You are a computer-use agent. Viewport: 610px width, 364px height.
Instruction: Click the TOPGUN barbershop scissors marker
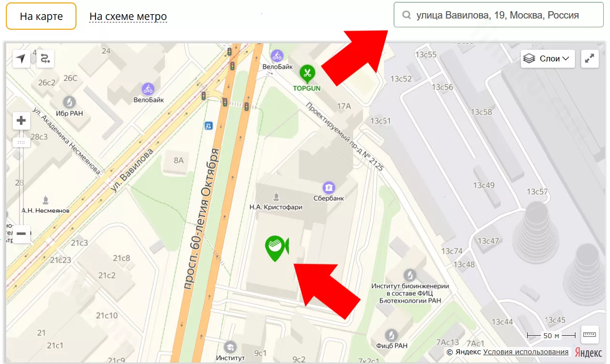pyautogui.click(x=307, y=74)
